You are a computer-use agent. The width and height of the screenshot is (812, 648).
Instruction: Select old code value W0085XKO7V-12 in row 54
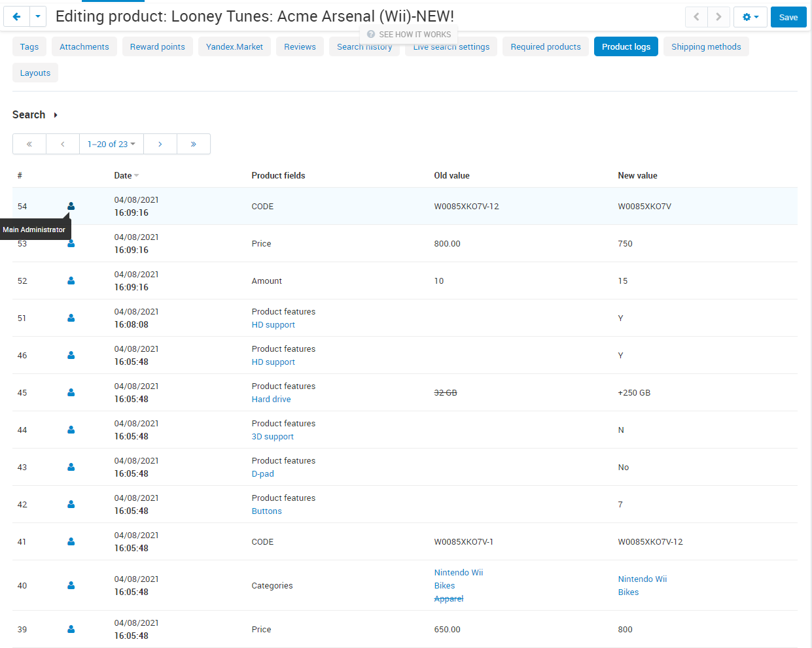point(467,206)
